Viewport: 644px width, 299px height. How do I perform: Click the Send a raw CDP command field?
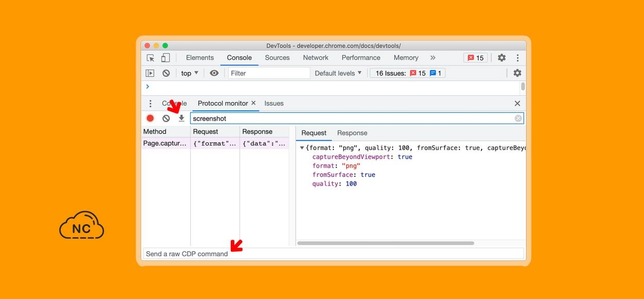[333, 254]
